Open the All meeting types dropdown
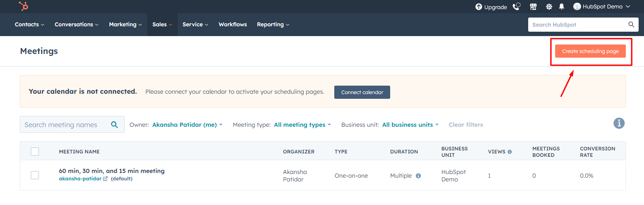 [x=302, y=125]
